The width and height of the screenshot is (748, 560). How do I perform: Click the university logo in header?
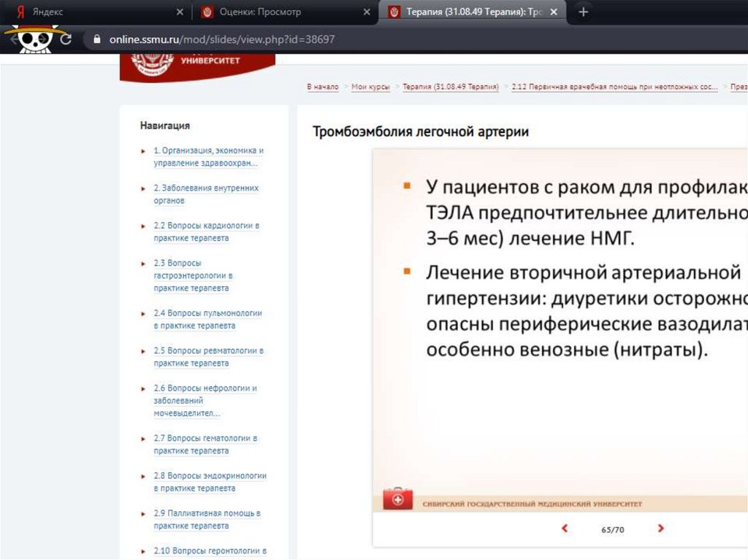click(x=197, y=66)
